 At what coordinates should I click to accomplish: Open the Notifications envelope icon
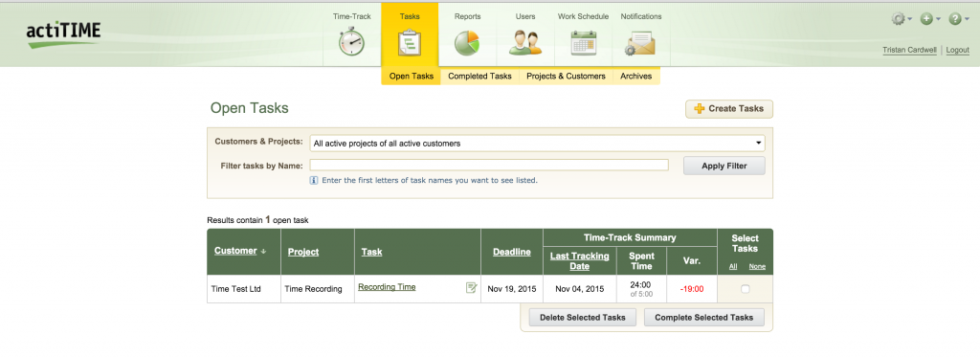point(640,44)
